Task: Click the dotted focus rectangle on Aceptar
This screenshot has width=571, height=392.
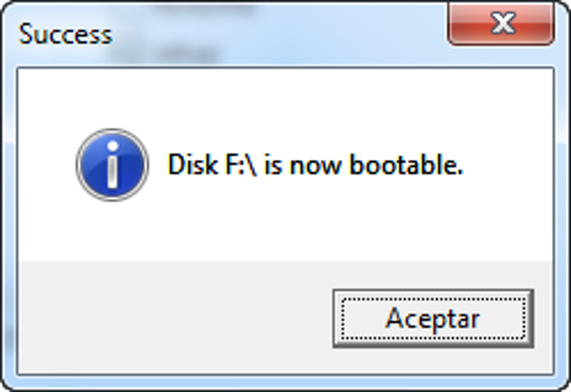Action: pos(433,319)
